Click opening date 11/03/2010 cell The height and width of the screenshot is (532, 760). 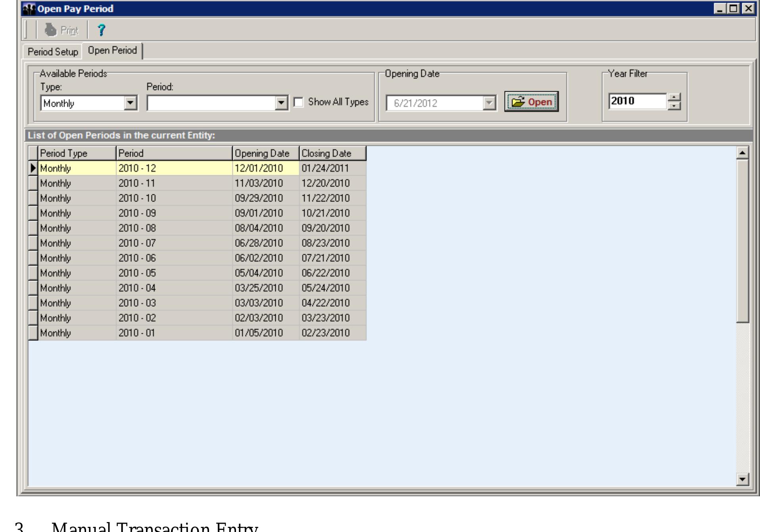[x=266, y=183]
